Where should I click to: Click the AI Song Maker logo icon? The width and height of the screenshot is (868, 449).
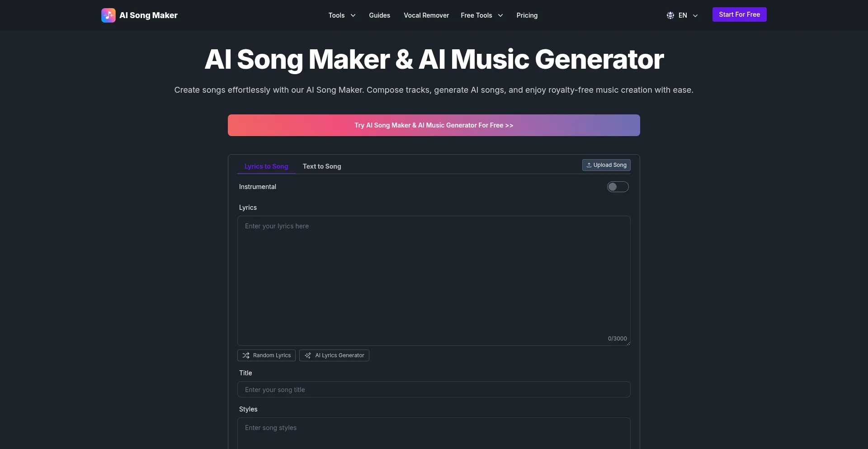pos(108,15)
